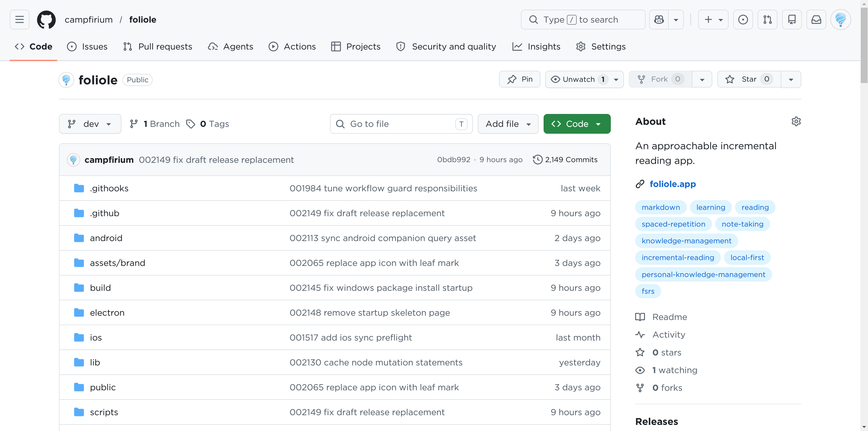
Task: Open the Agents tab
Action: pos(231,47)
